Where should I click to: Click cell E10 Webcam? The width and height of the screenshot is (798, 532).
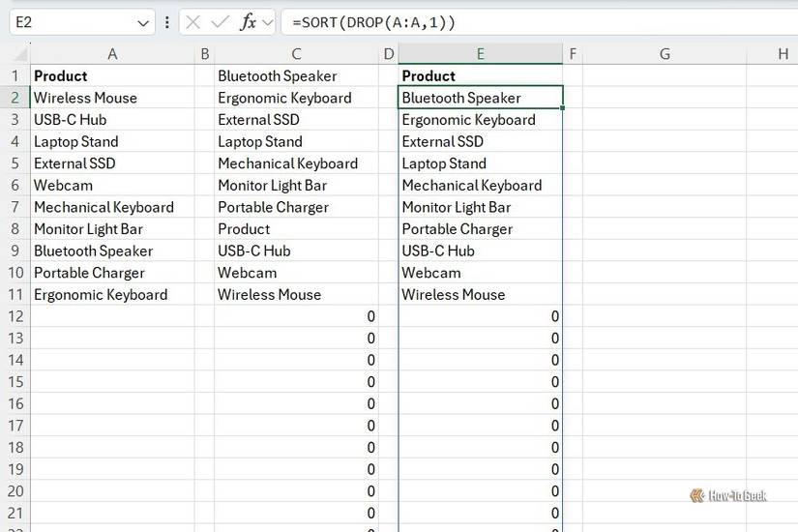tap(481, 273)
